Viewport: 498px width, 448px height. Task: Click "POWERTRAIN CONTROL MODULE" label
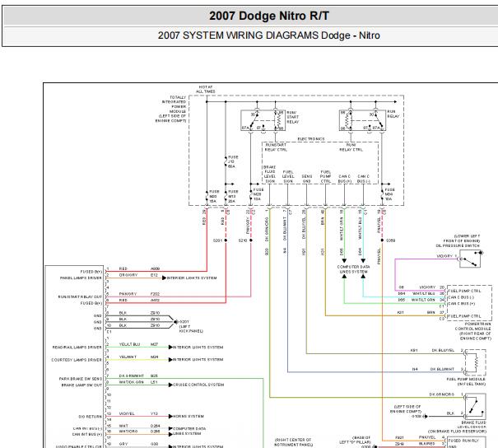point(473,326)
